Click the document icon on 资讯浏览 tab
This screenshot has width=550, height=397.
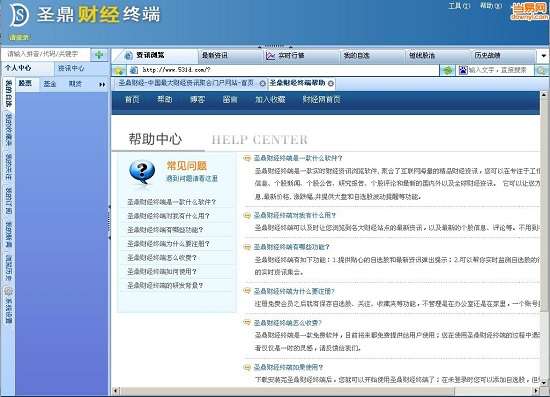pos(129,55)
